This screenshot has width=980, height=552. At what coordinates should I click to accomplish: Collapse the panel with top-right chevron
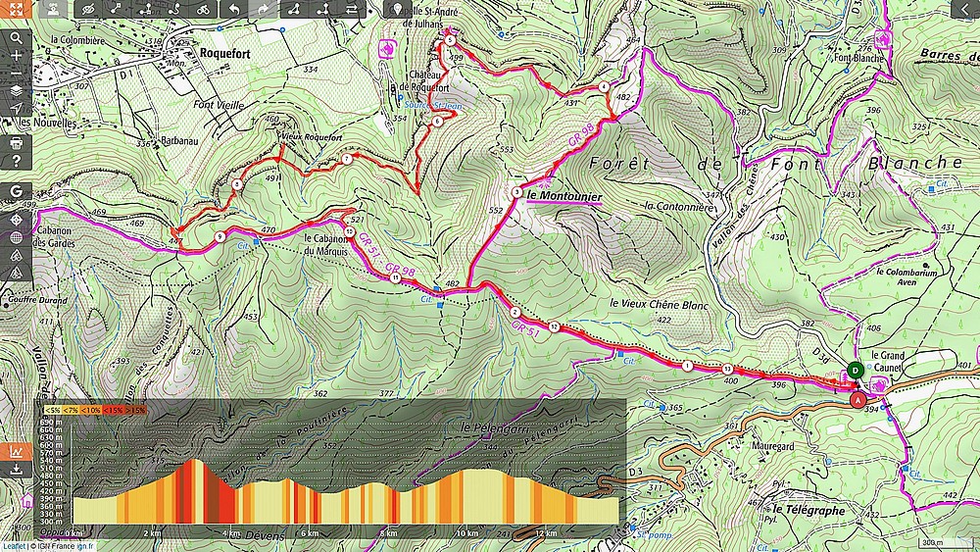coord(964,9)
